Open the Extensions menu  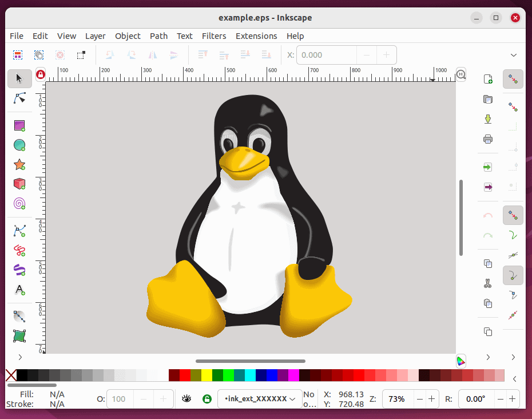click(x=256, y=35)
